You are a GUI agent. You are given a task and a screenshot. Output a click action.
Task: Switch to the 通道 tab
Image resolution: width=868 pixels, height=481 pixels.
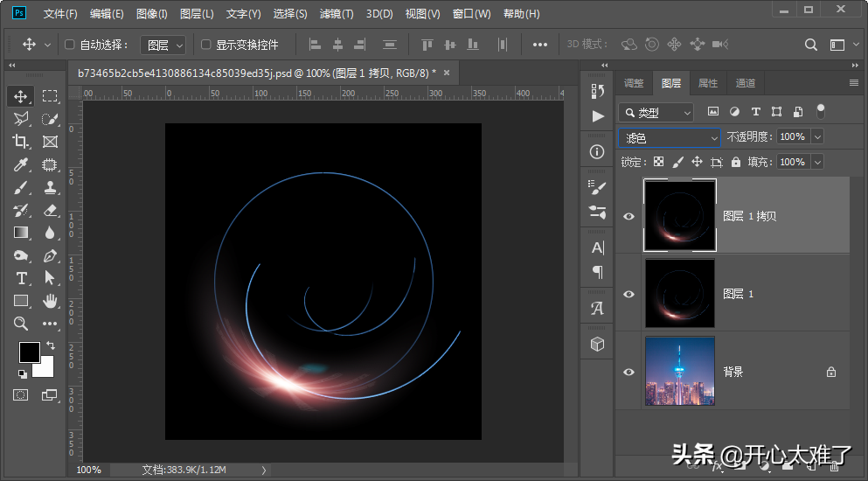coord(745,83)
